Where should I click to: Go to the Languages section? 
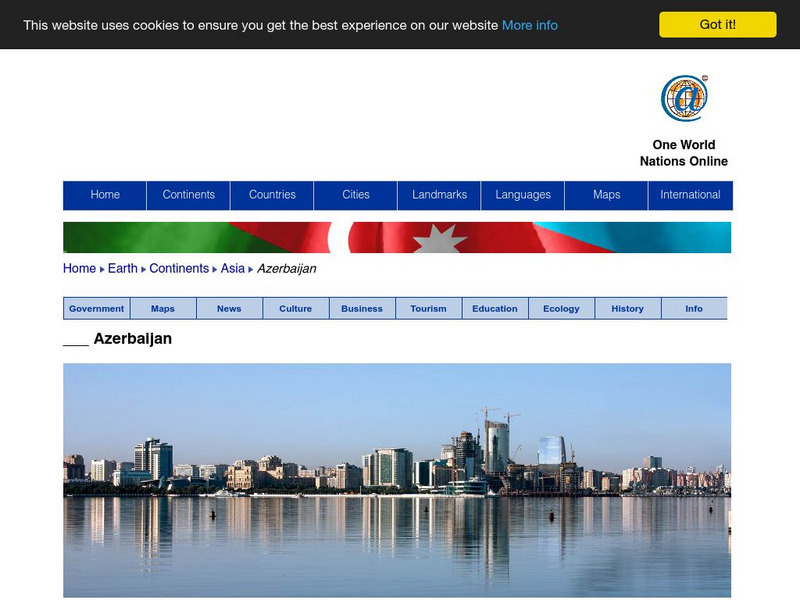pos(523,195)
